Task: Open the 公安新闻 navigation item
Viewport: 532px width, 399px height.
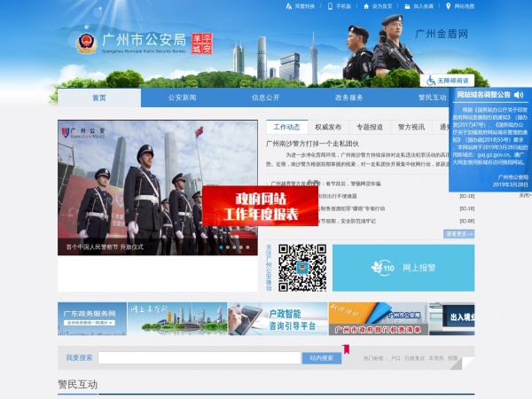Action: [x=182, y=98]
